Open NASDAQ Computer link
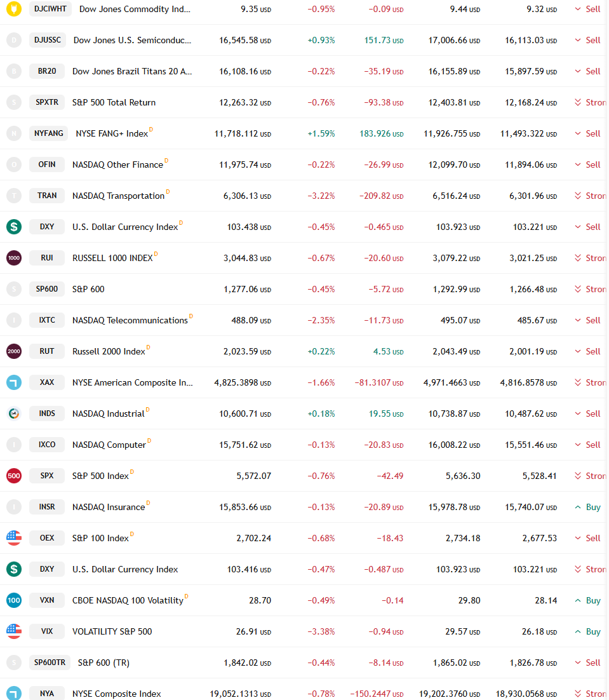Viewport: 609px width, 700px height. 109,445
